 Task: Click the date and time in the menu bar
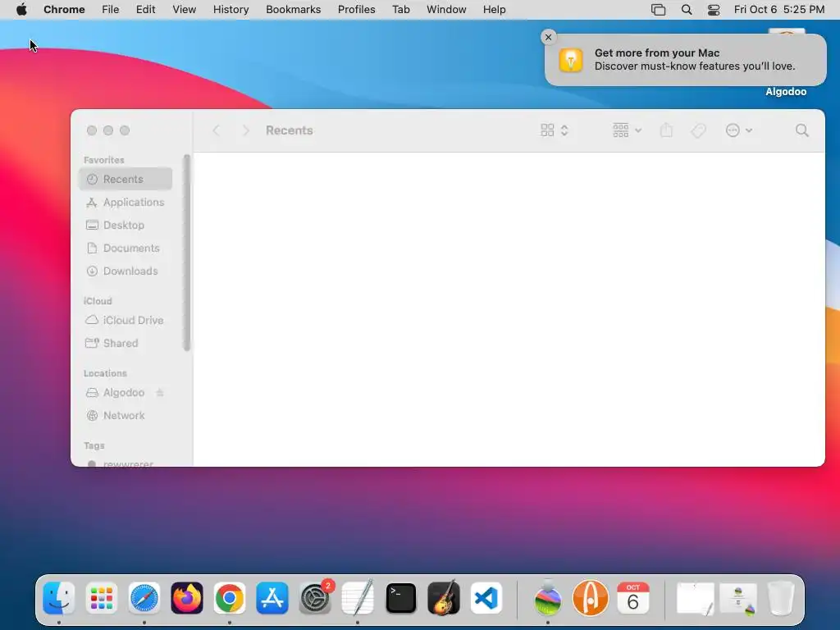(779, 10)
